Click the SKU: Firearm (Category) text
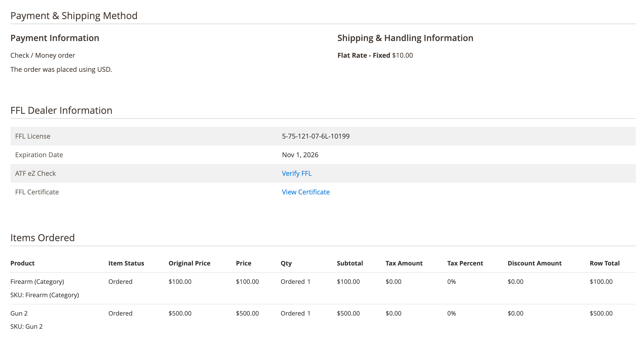Image resolution: width=644 pixels, height=343 pixels. 45,295
